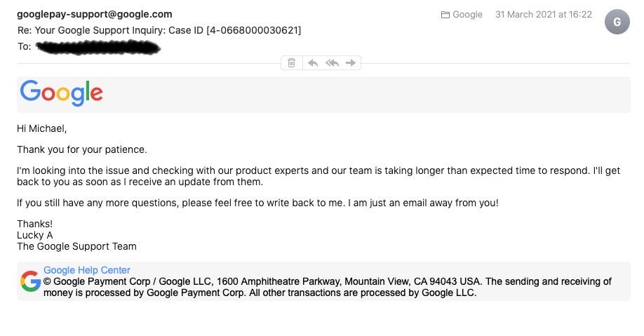The height and width of the screenshot is (336, 644).
Task: Click sender address googlepay-support@google.com
Action: 95,14
